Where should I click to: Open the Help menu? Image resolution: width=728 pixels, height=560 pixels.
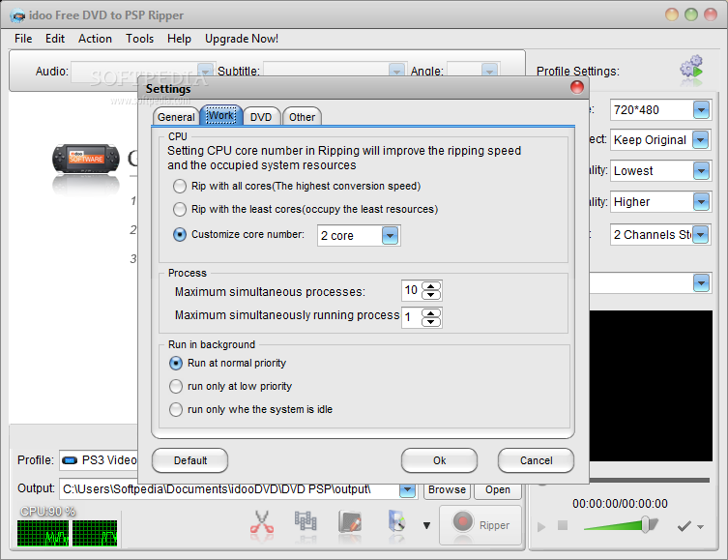(179, 39)
